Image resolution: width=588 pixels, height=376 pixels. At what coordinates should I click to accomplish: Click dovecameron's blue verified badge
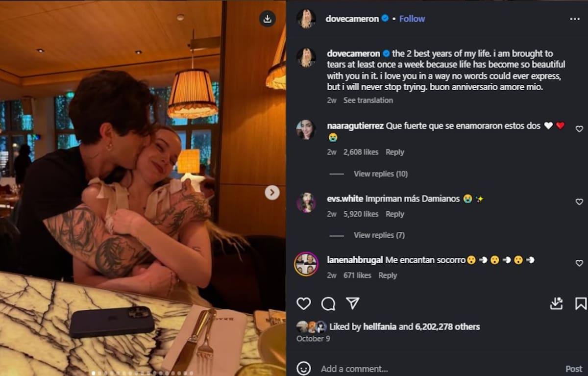point(385,18)
